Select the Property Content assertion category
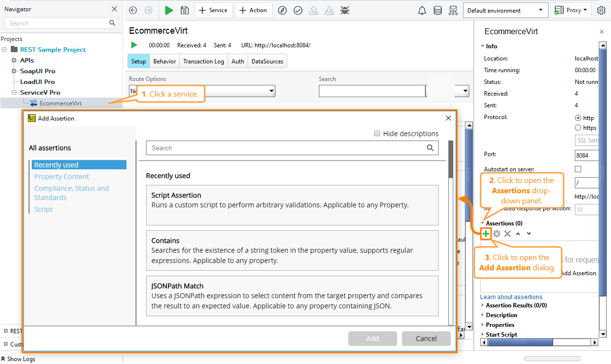Viewport: 611px width, 364px height. [62, 177]
